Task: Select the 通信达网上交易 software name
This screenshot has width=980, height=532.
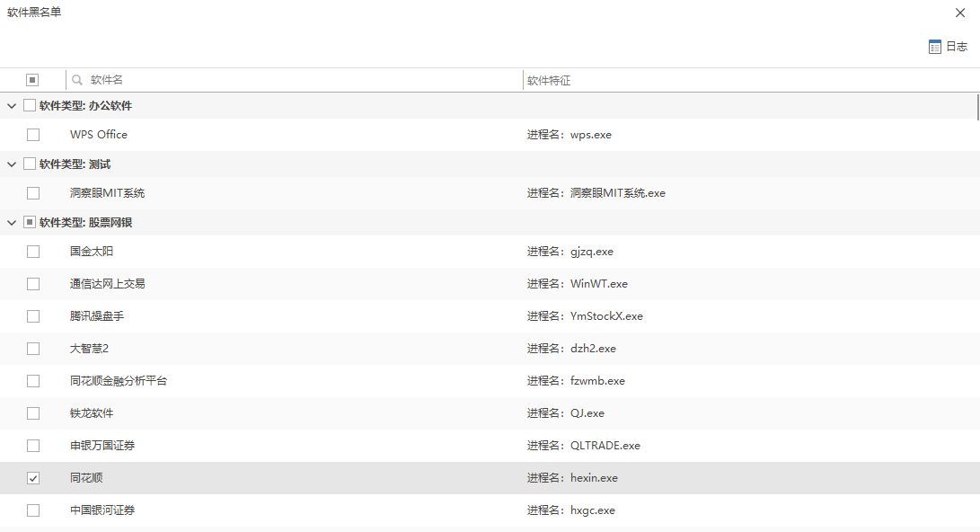Action: (108, 284)
